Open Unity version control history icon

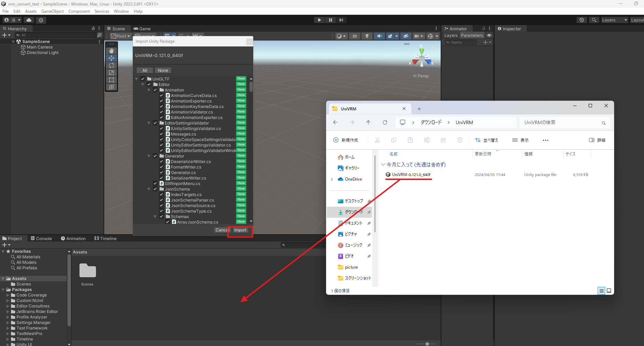pos(581,20)
